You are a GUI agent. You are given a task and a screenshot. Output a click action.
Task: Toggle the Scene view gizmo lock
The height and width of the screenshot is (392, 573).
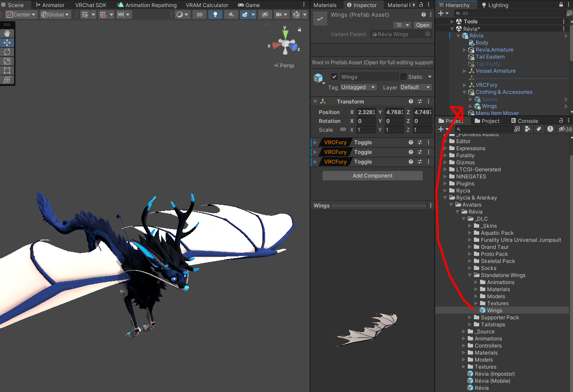299,30
